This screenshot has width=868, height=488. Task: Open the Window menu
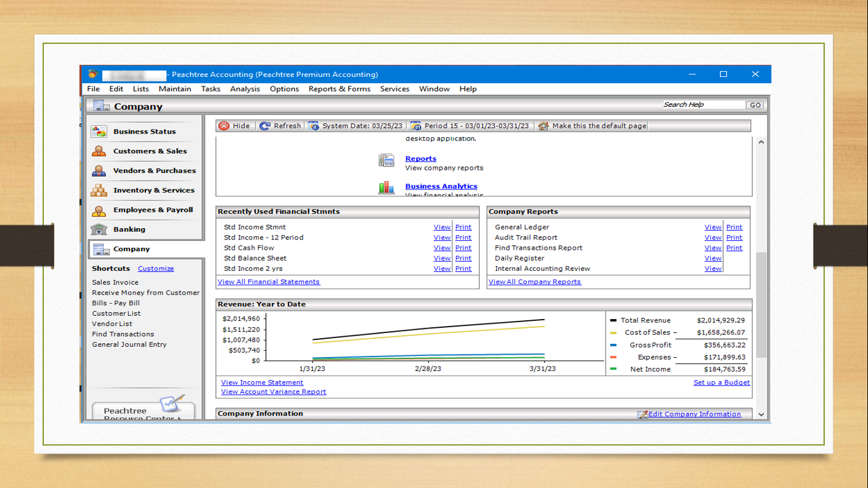[435, 89]
